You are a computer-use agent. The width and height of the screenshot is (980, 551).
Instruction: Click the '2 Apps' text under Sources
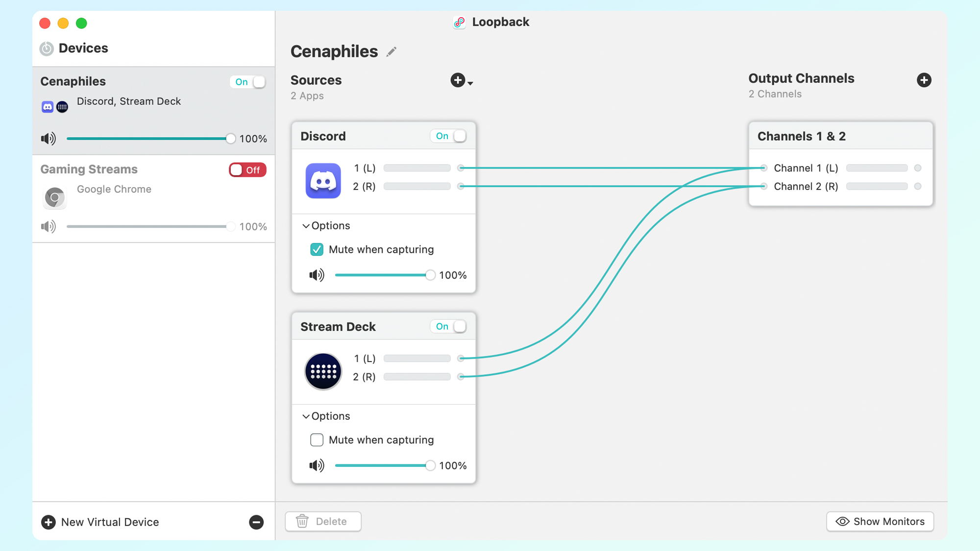307,96
